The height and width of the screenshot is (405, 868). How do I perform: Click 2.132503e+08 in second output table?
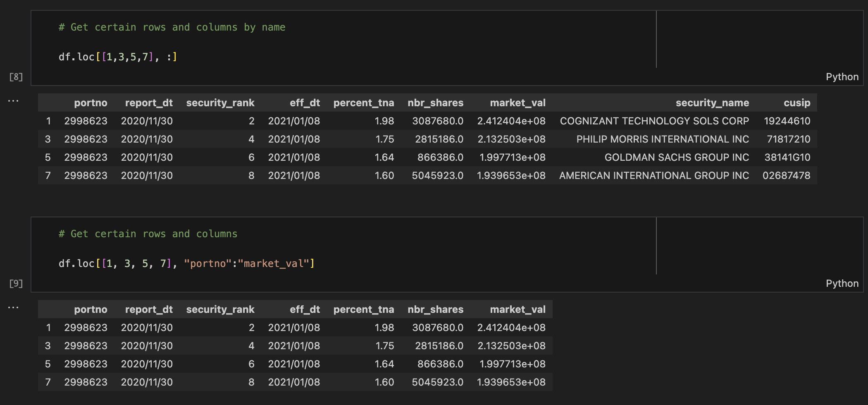pyautogui.click(x=512, y=346)
